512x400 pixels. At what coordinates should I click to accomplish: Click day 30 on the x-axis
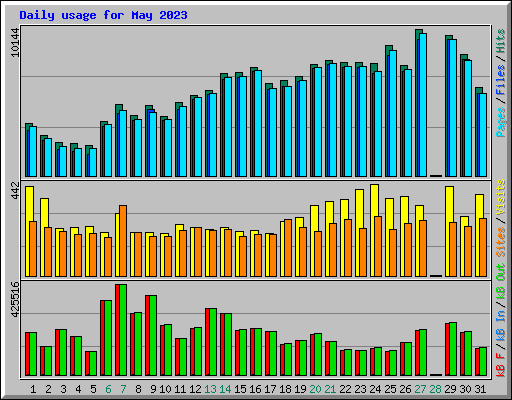[465, 389]
